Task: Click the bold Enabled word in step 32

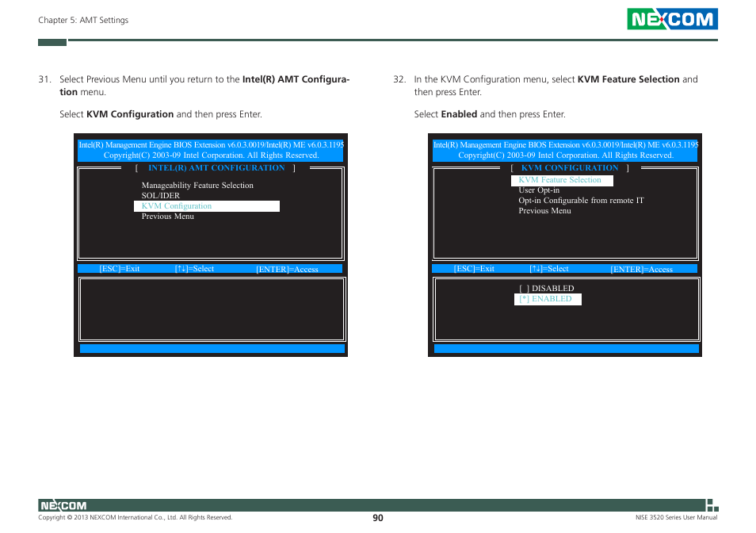Action: click(x=459, y=114)
